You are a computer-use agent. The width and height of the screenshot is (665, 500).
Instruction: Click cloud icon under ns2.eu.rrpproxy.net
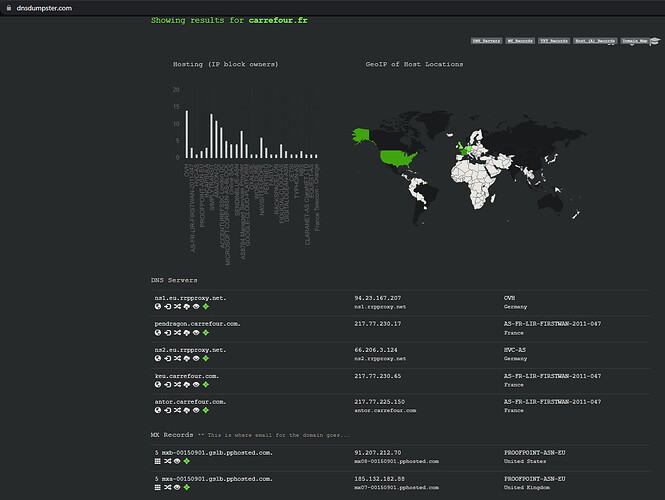[x=187, y=358]
